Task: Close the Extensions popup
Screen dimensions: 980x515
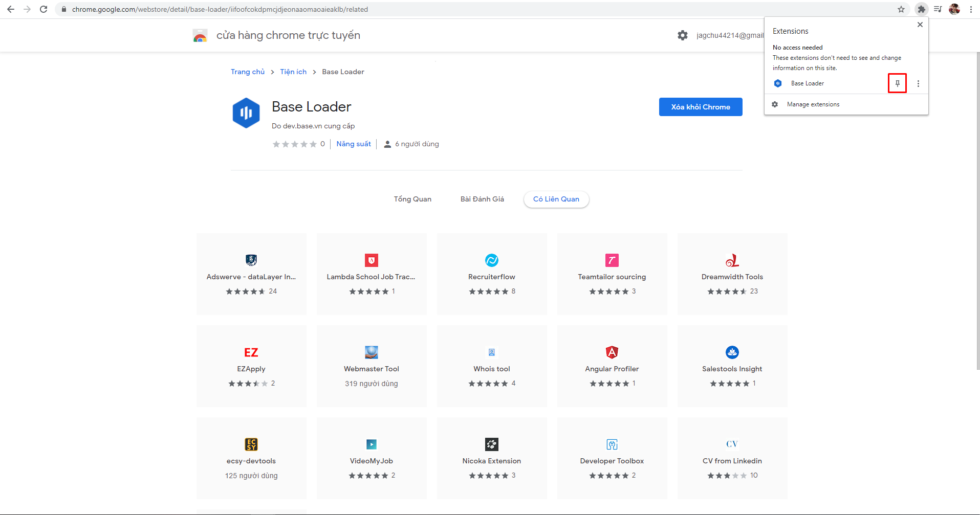Action: [x=920, y=25]
